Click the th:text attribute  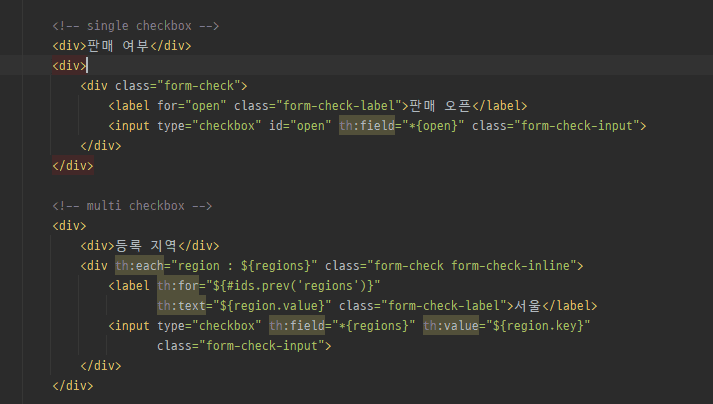[x=181, y=306]
